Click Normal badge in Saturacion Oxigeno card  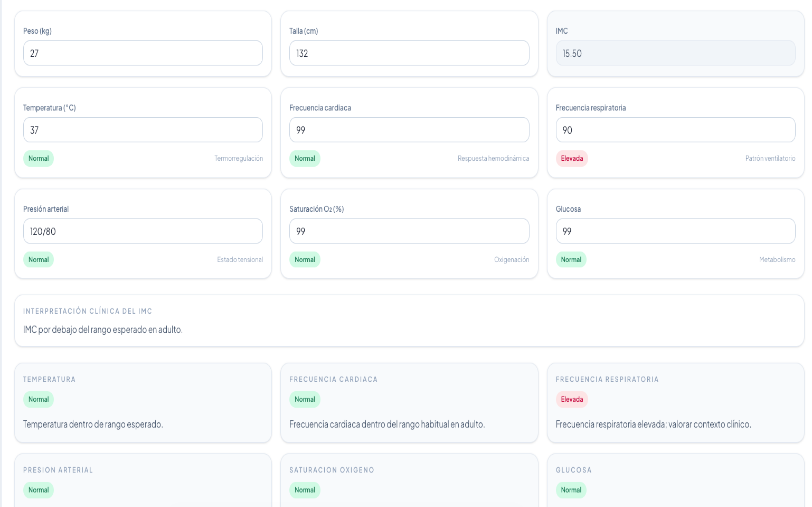coord(304,490)
